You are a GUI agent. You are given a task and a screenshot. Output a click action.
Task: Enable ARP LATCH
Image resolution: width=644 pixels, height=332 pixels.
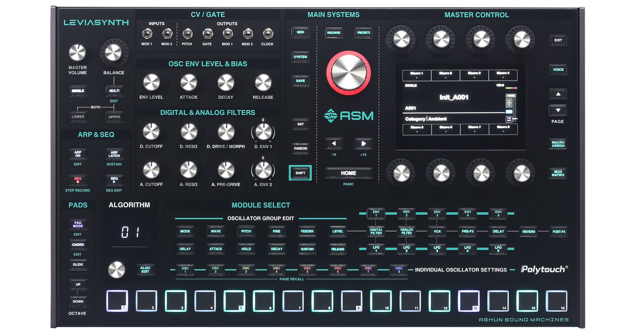coord(114,154)
